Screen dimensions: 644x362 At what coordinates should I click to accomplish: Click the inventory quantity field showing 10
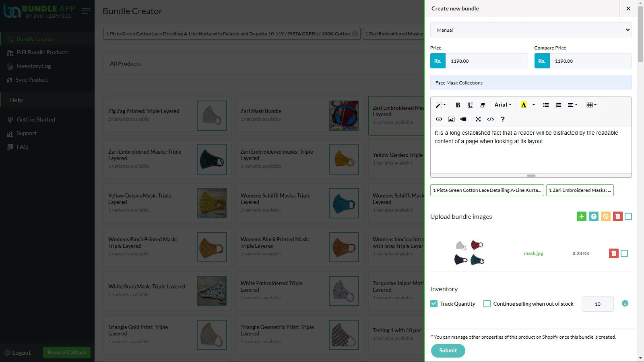[x=598, y=304]
